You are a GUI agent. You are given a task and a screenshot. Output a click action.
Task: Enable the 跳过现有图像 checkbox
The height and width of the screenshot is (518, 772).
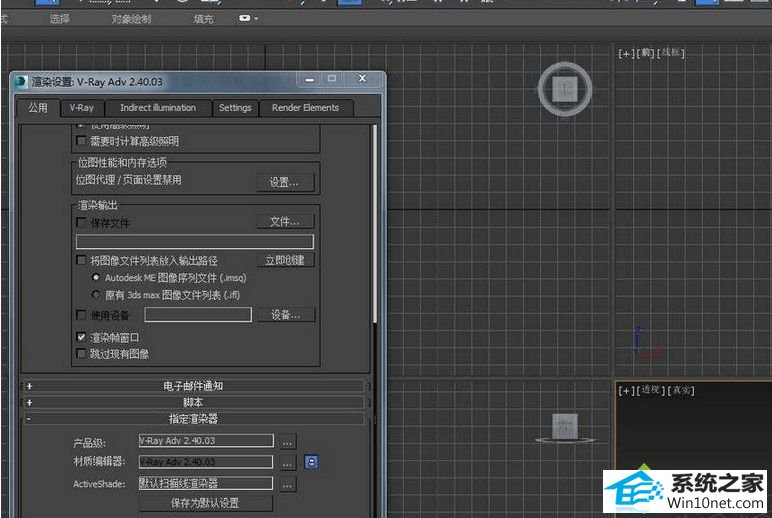(x=81, y=354)
